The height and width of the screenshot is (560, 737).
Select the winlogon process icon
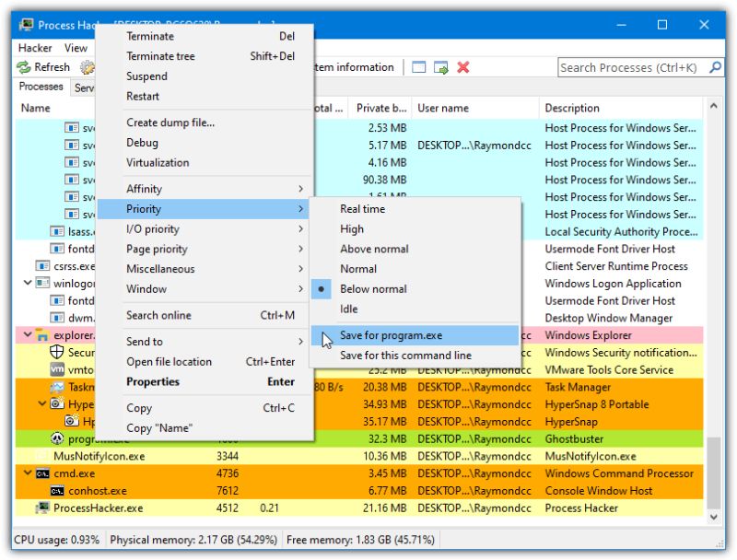click(x=42, y=283)
